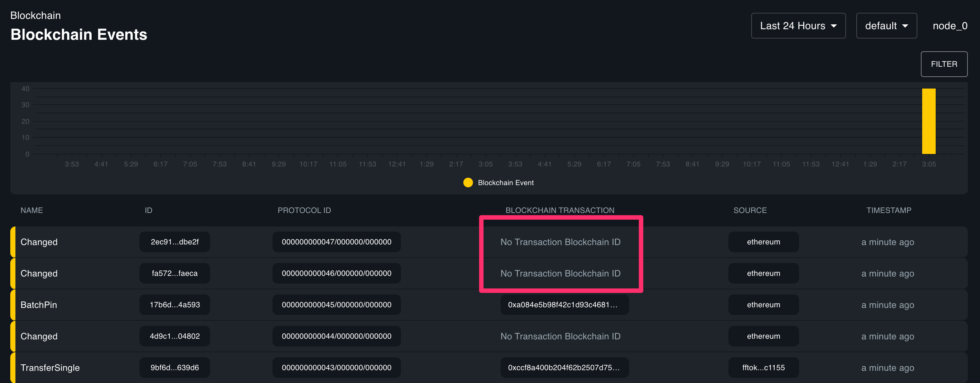Select the TransferSingle event row
The image size is (980, 383).
[50, 367]
